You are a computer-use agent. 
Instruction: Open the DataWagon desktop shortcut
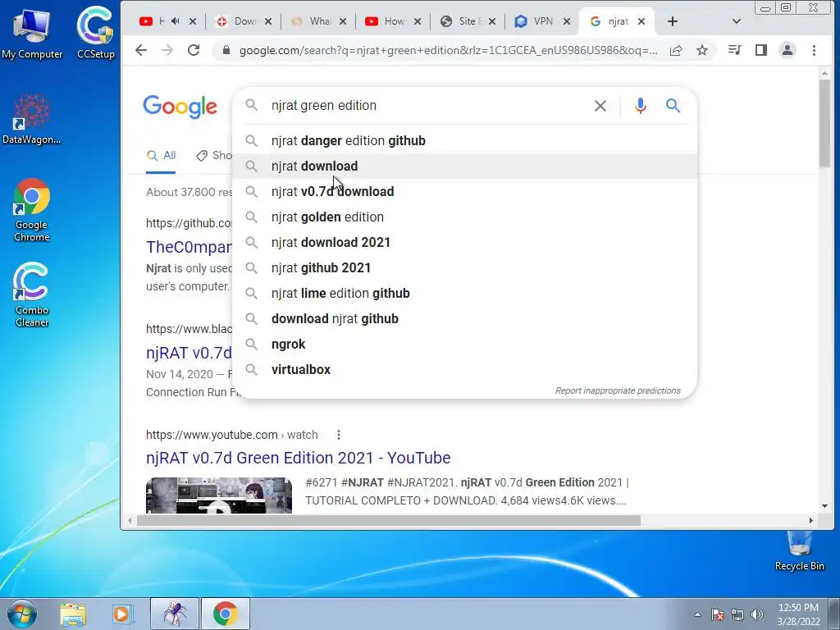point(32,119)
